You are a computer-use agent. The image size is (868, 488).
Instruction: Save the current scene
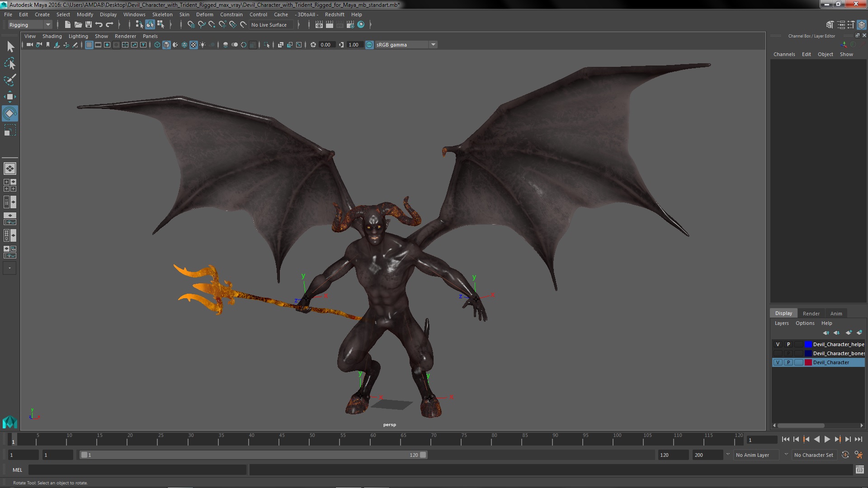tap(89, 25)
